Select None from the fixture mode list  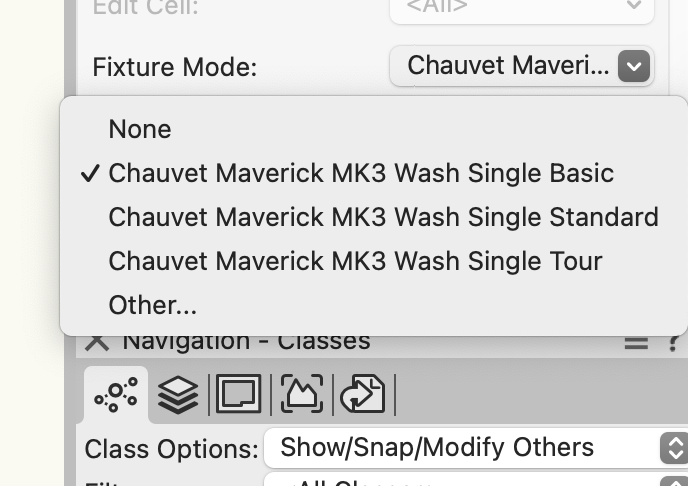tap(140, 129)
